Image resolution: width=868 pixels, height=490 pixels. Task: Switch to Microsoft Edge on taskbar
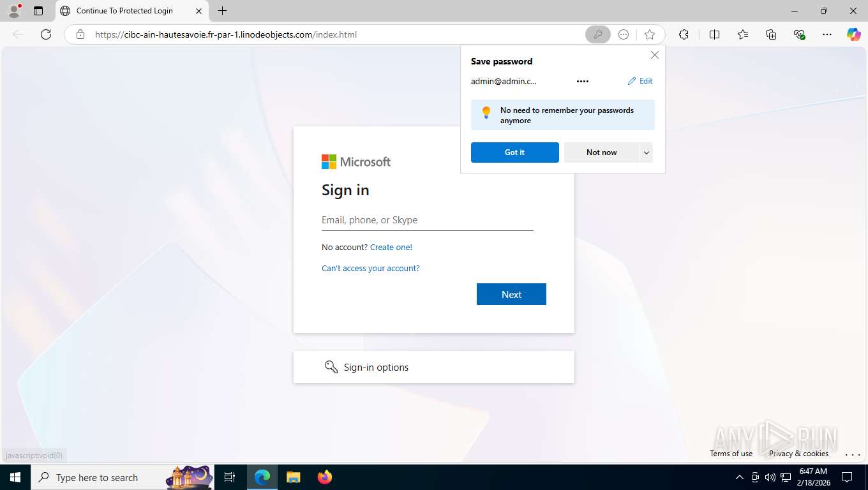pyautogui.click(x=262, y=477)
